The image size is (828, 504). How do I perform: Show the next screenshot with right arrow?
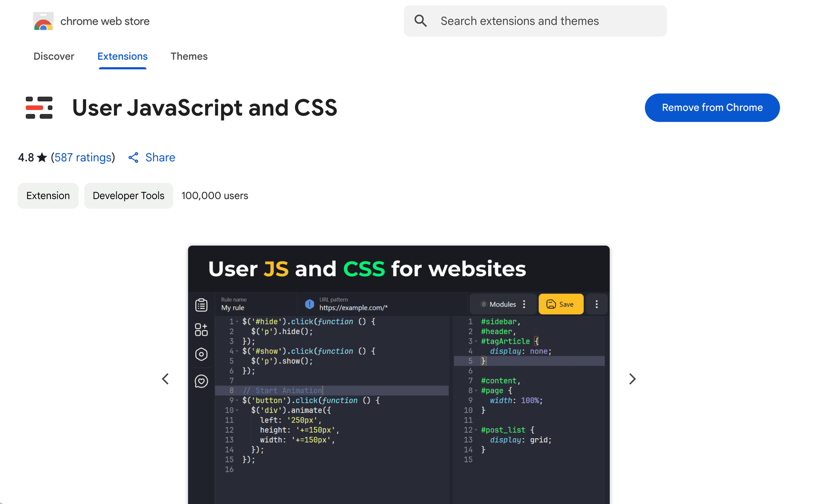pyautogui.click(x=632, y=379)
